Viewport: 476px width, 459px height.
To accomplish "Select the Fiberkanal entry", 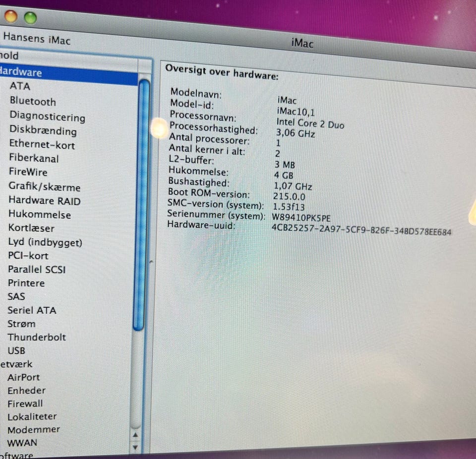I will pyautogui.click(x=34, y=158).
